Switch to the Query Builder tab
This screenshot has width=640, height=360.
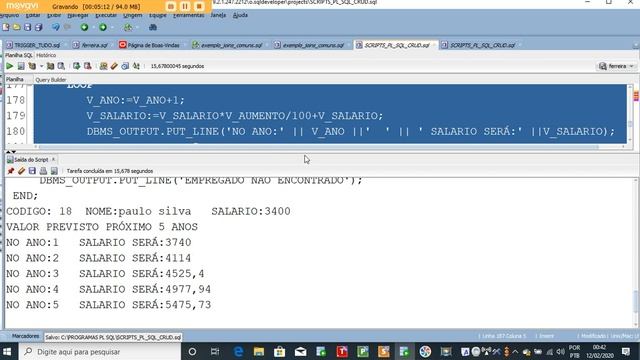[x=51, y=80]
